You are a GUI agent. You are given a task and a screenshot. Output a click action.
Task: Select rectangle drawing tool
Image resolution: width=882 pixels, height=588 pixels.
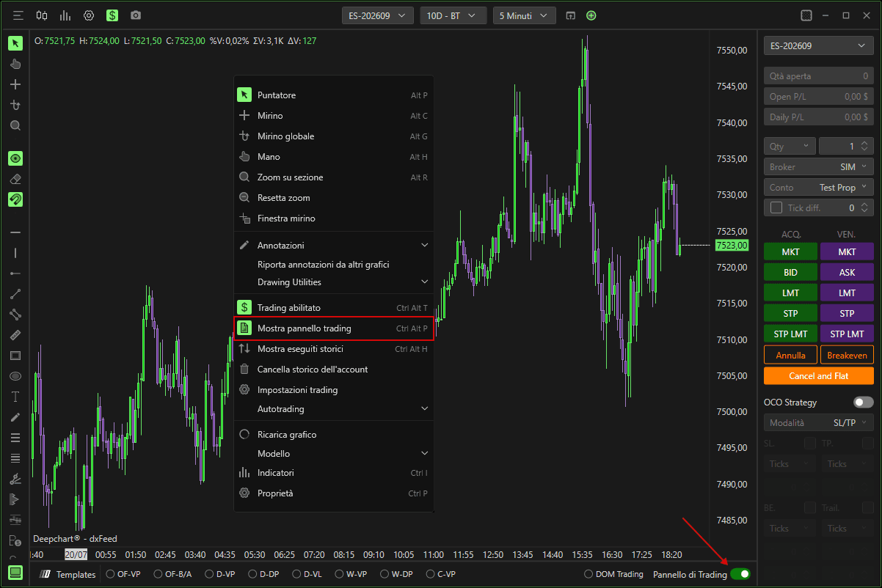coord(15,356)
